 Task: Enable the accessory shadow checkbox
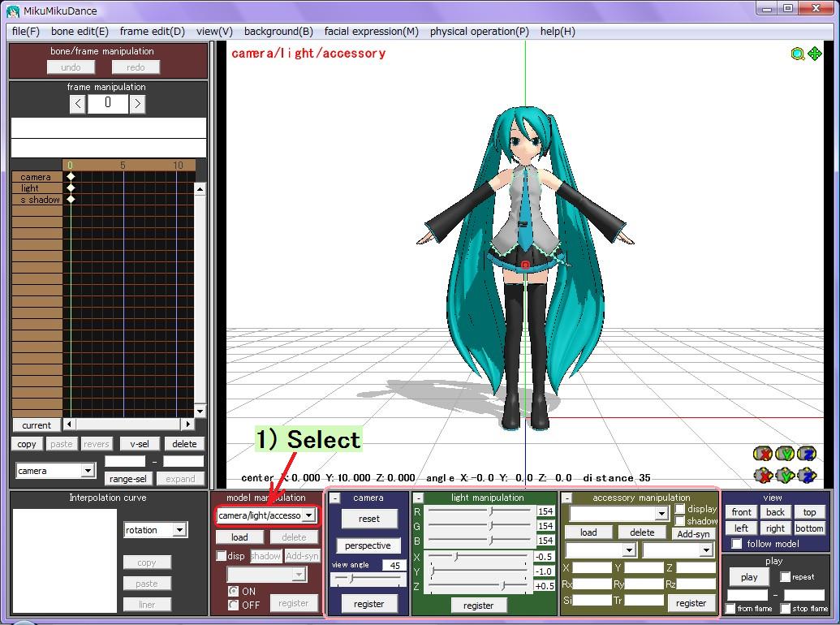coord(680,520)
